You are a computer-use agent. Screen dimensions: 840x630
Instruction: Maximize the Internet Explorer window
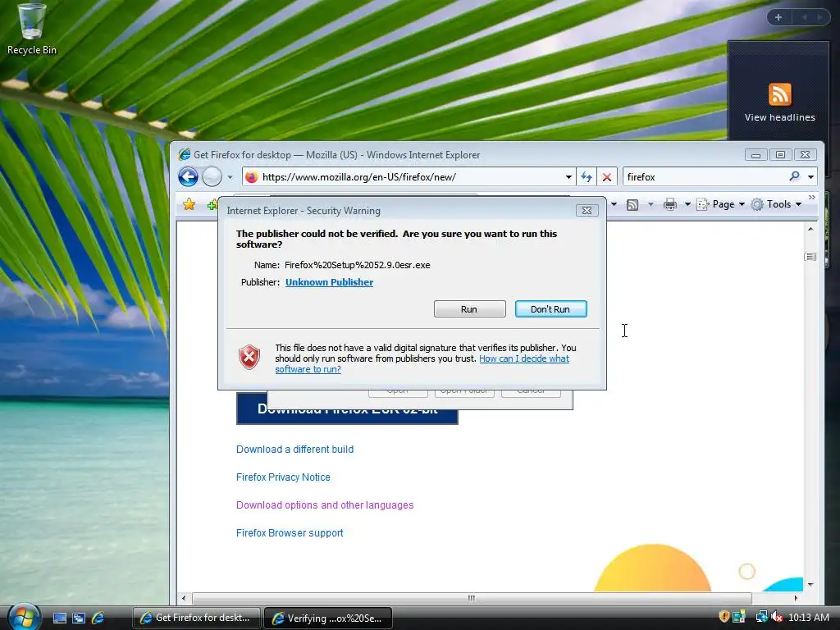tap(781, 155)
